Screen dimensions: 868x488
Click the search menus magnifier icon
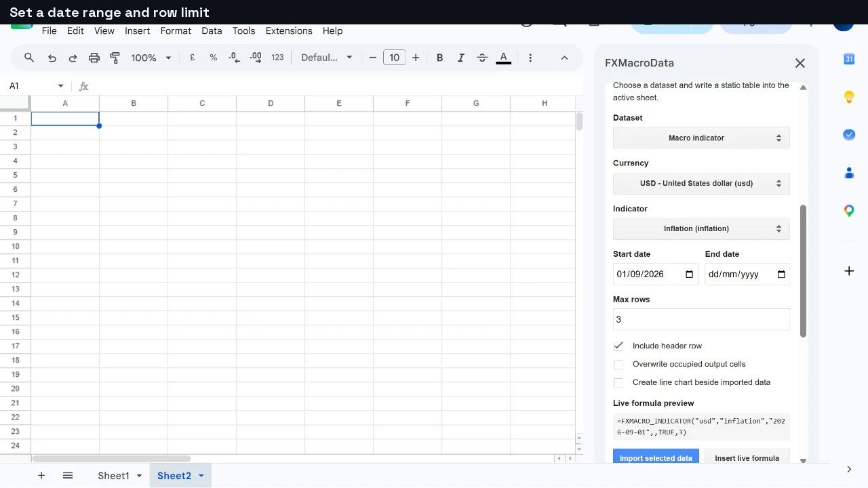coord(29,58)
